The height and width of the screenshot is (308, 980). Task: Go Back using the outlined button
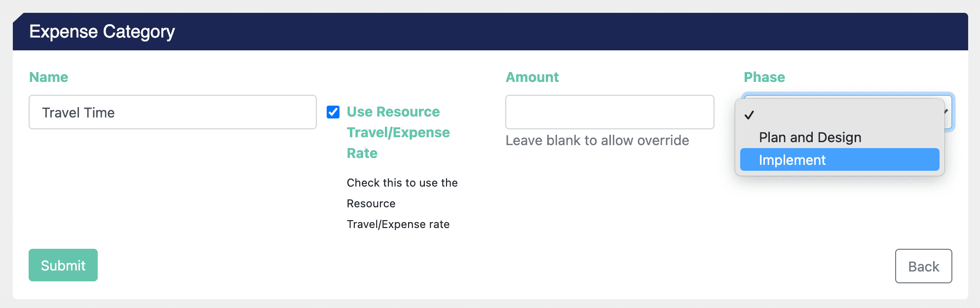(924, 266)
